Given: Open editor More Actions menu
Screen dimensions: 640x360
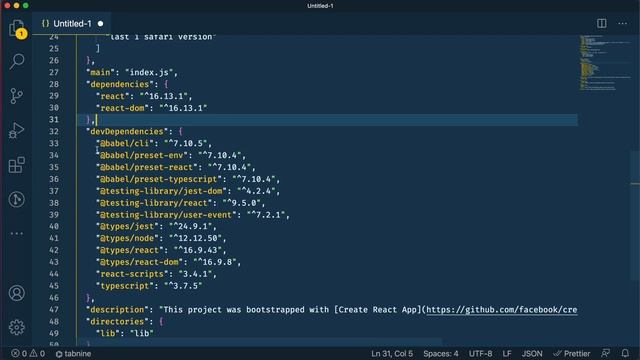Looking at the screenshot, I should point(622,23).
